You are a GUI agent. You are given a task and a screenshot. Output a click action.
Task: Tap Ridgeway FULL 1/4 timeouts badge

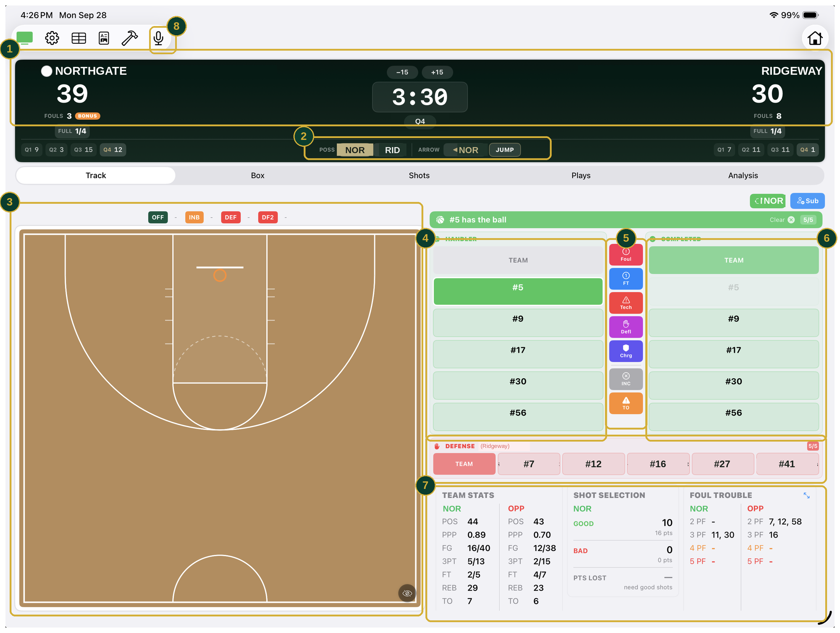[767, 131]
